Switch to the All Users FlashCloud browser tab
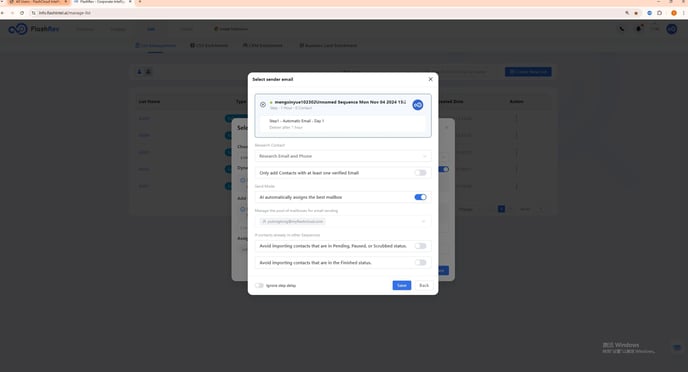 [39, 2]
